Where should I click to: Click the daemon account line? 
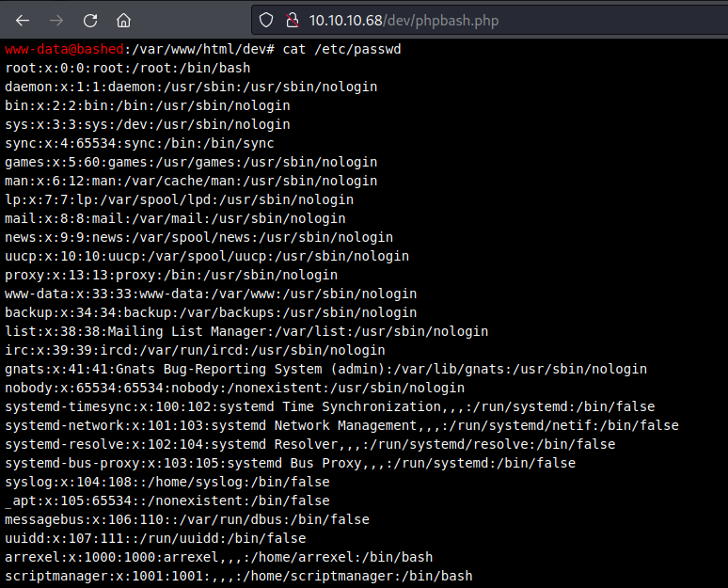coord(190,87)
